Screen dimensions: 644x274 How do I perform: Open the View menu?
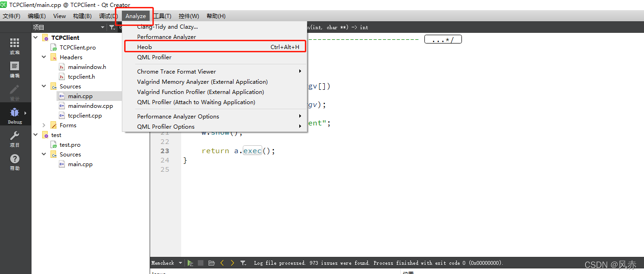[x=59, y=16]
